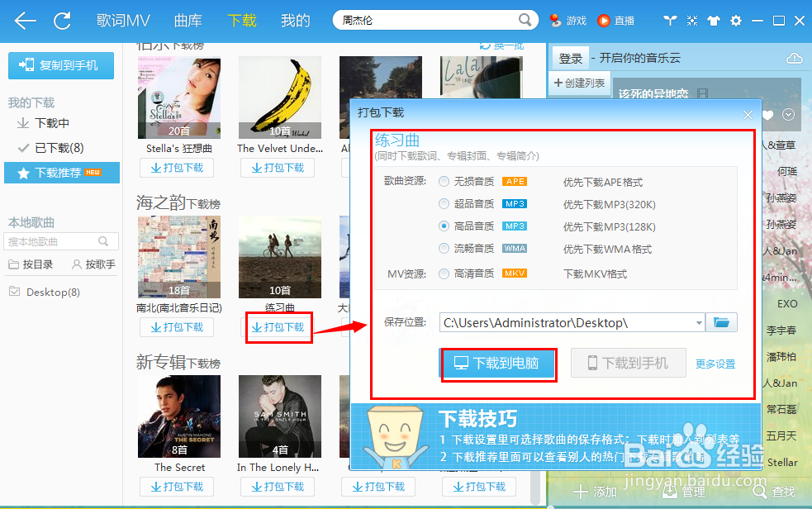Click 打包下载 under In The Lonely Hour
The height and width of the screenshot is (509, 812).
pyautogui.click(x=278, y=487)
